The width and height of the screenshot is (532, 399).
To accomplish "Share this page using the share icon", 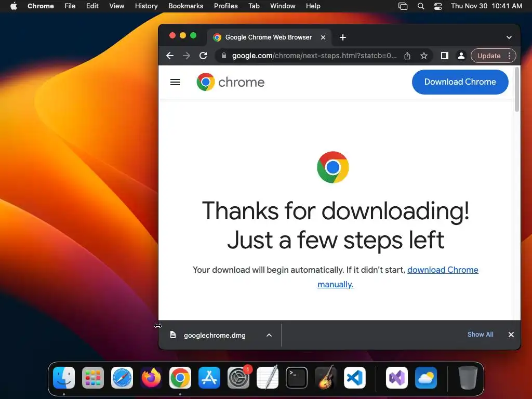I will [x=407, y=56].
